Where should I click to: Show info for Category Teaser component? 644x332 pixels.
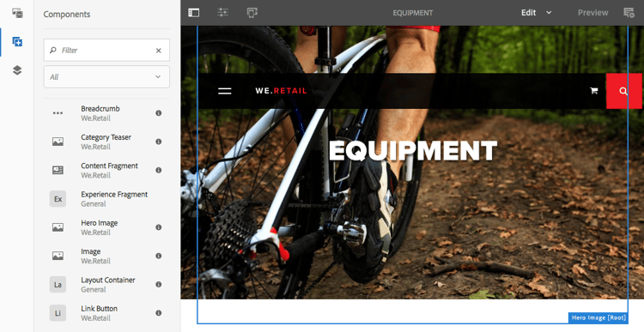tap(159, 142)
